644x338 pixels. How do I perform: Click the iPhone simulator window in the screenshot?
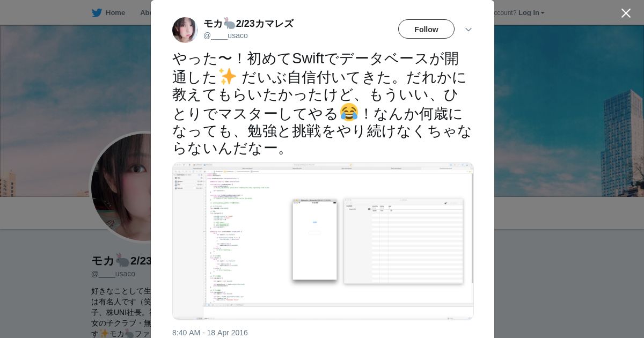[314, 239]
